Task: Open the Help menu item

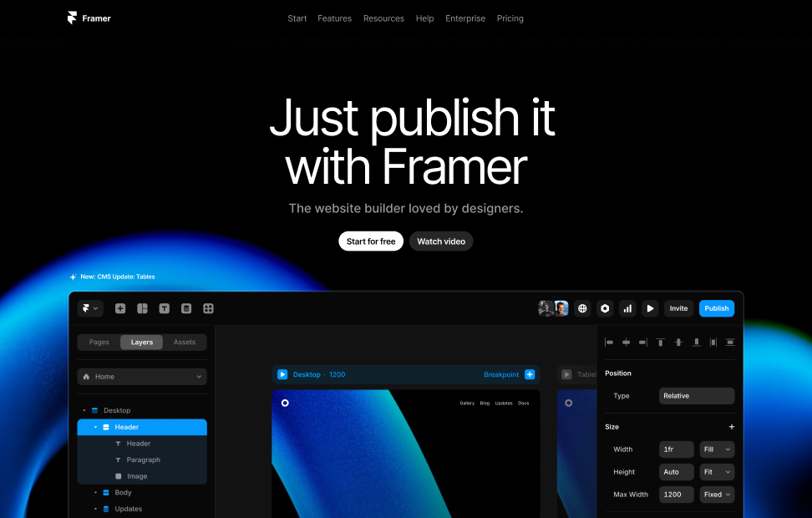Action: pyautogui.click(x=424, y=18)
